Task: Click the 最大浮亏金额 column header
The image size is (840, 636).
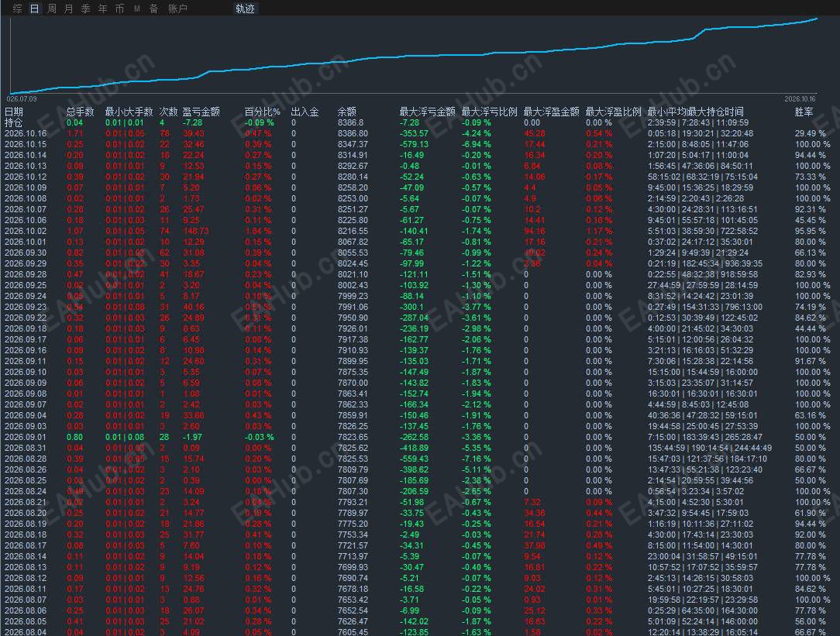Action: [427, 112]
